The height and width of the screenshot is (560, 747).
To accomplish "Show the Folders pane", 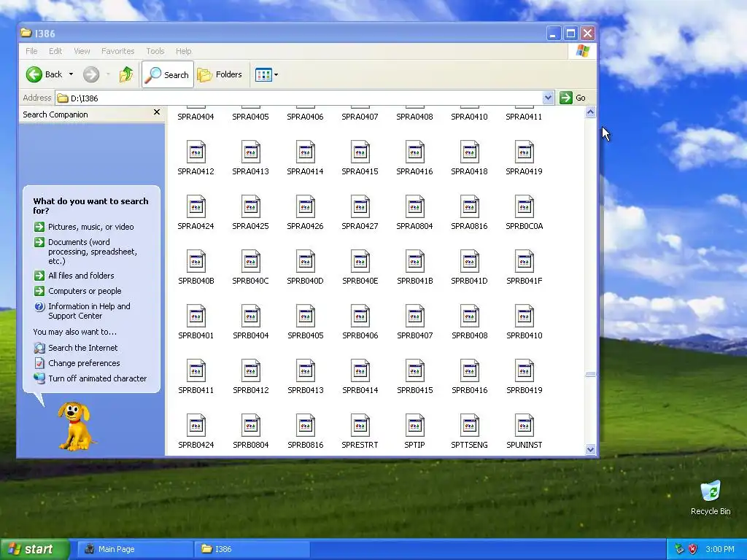I will 220,74.
